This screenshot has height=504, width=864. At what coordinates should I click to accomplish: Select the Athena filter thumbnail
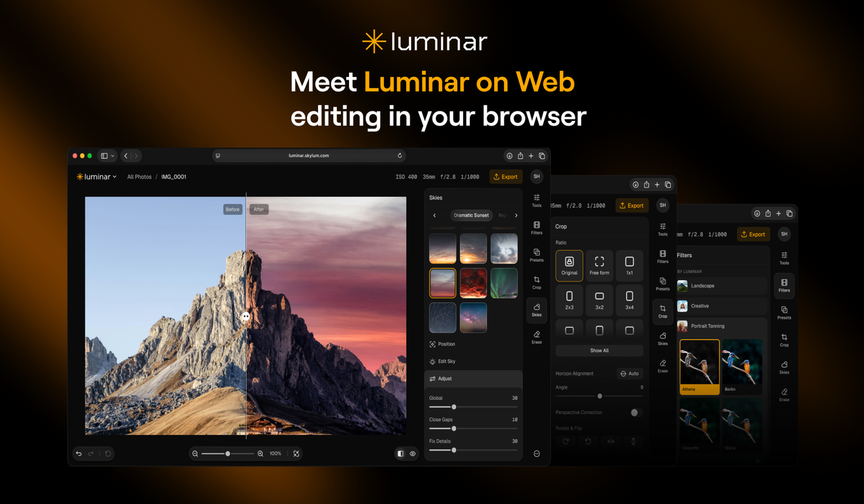[x=699, y=367]
